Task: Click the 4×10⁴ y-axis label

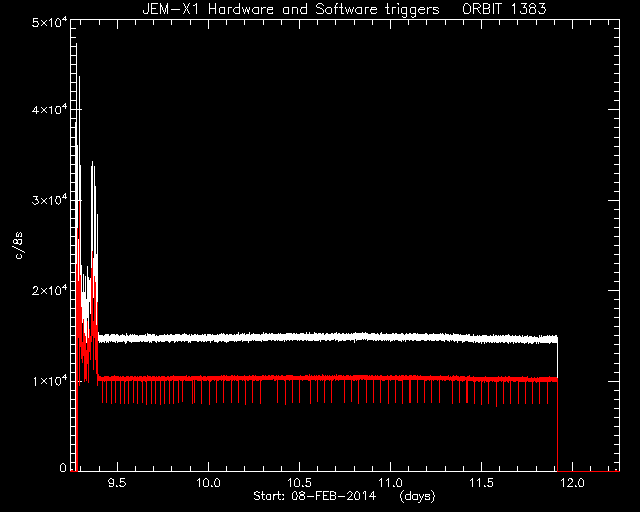Action: (x=50, y=110)
